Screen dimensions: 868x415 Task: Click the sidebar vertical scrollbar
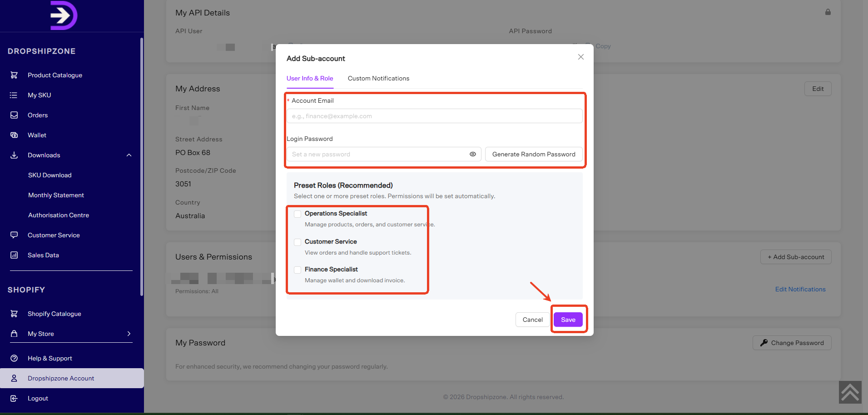pos(142,167)
